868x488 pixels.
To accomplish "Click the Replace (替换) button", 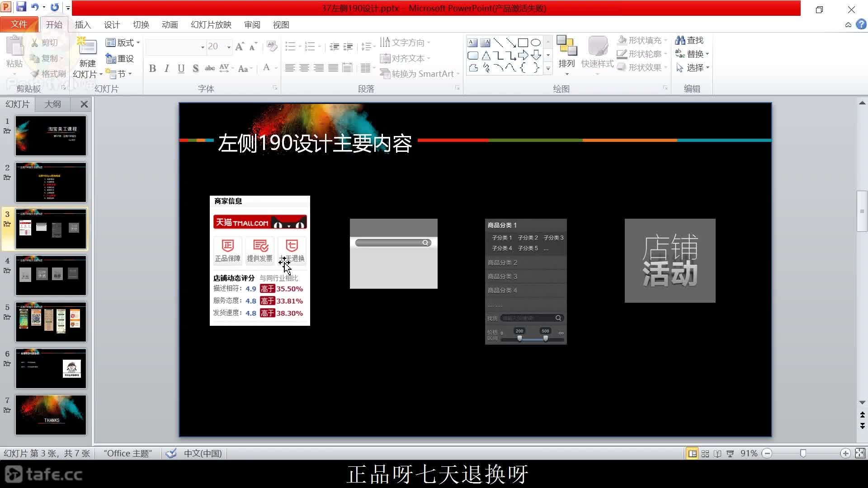I will pyautogui.click(x=692, y=54).
